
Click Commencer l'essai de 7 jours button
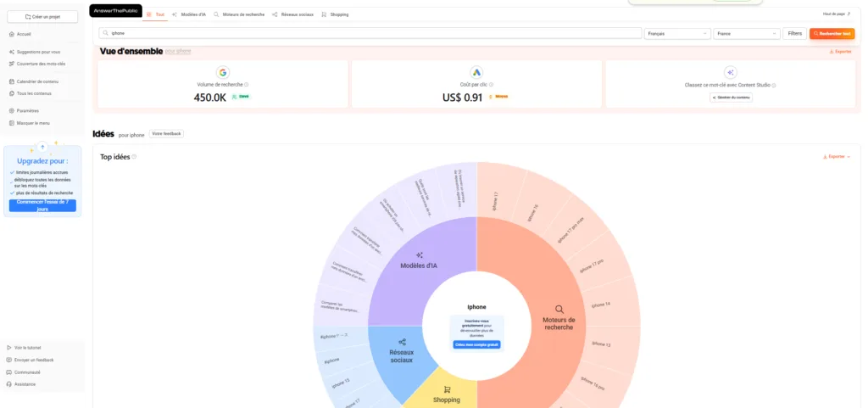point(42,206)
